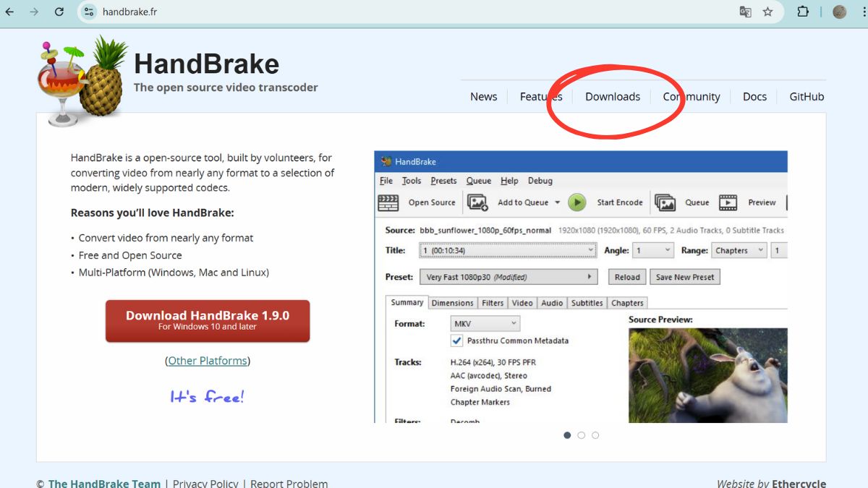This screenshot has height=488, width=868.
Task: Click the Queue toolbar pictures icon
Action: coord(665,202)
